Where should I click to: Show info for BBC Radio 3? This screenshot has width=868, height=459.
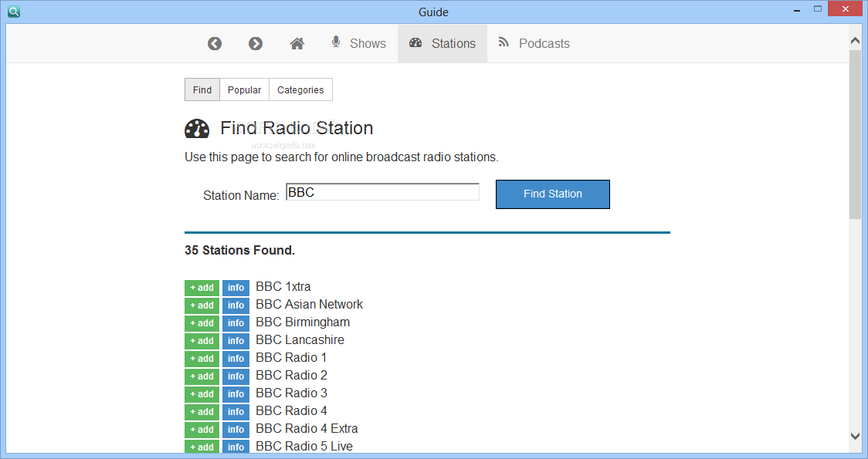pyautogui.click(x=236, y=393)
